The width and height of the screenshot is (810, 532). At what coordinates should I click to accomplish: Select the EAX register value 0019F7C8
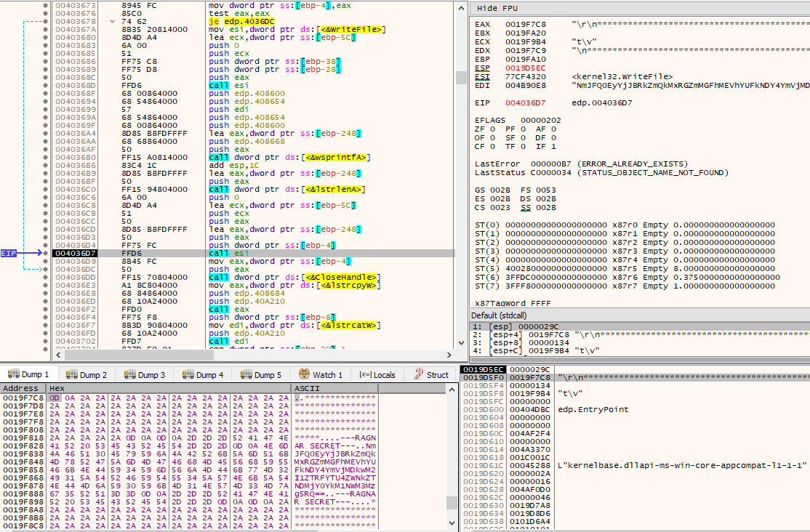(526, 24)
